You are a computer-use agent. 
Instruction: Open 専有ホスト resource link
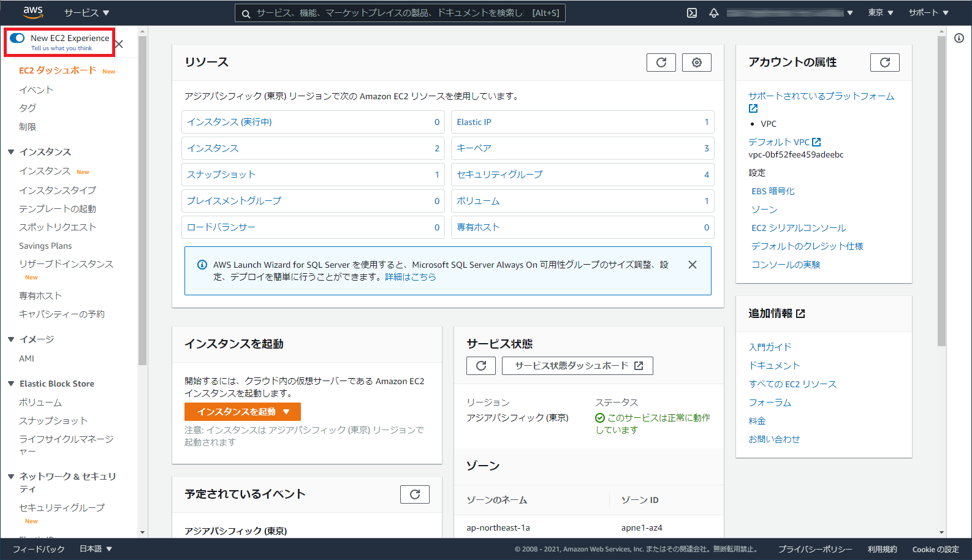tap(478, 227)
